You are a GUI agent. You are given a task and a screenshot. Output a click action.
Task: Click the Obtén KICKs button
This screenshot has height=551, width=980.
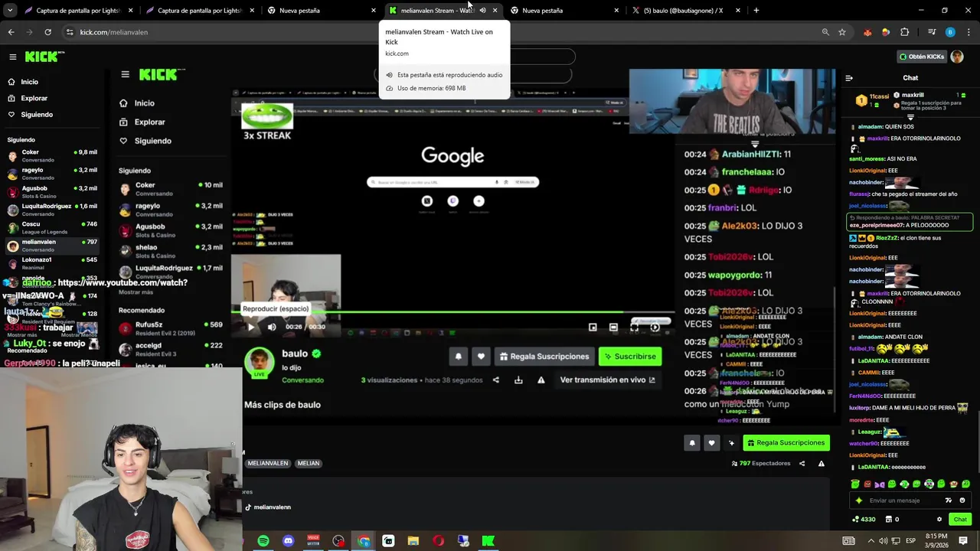coord(921,57)
